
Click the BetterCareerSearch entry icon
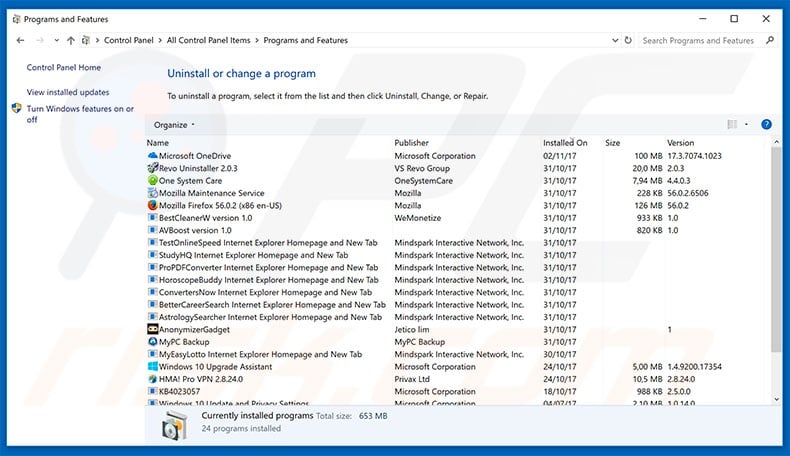coord(153,304)
